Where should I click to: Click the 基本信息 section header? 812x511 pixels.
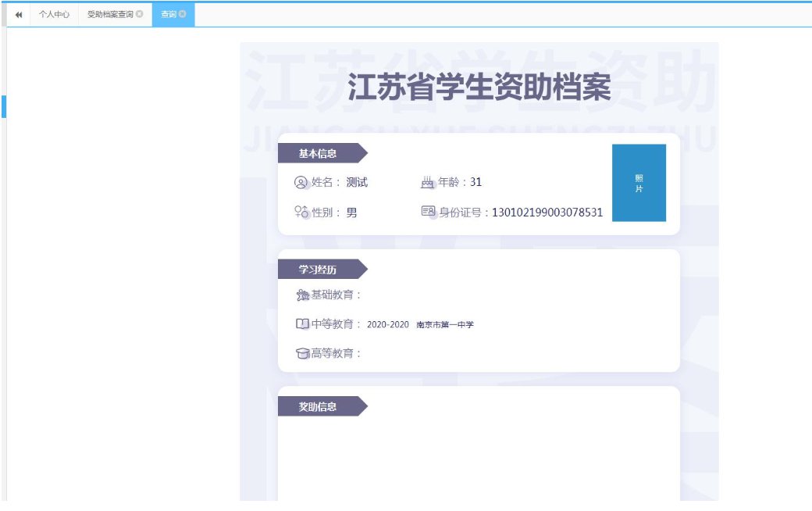[319, 153]
